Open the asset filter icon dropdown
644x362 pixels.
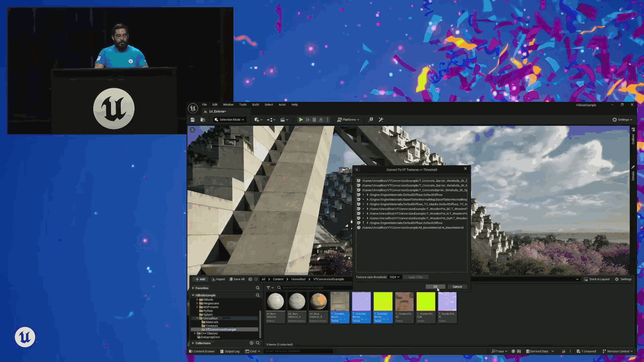point(270,288)
